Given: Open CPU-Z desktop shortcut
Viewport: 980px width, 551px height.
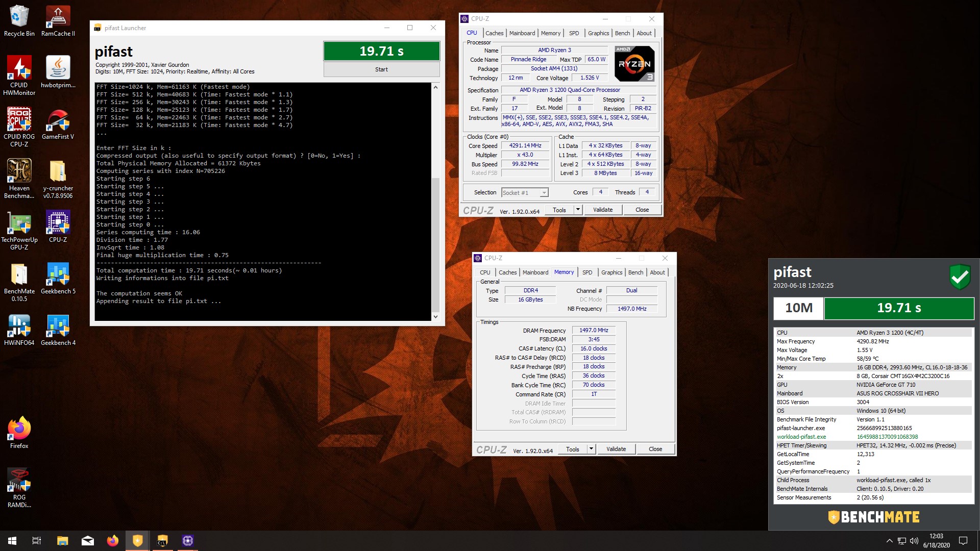Looking at the screenshot, I should 58,227.
